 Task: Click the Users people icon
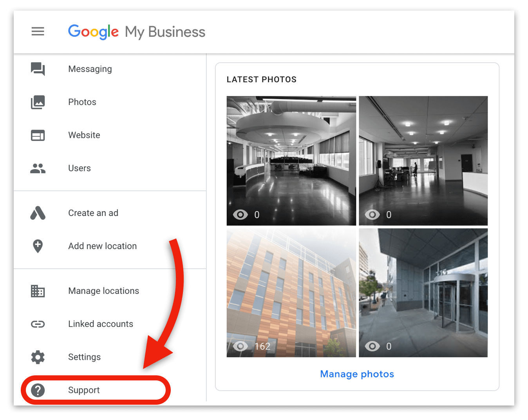tap(38, 168)
